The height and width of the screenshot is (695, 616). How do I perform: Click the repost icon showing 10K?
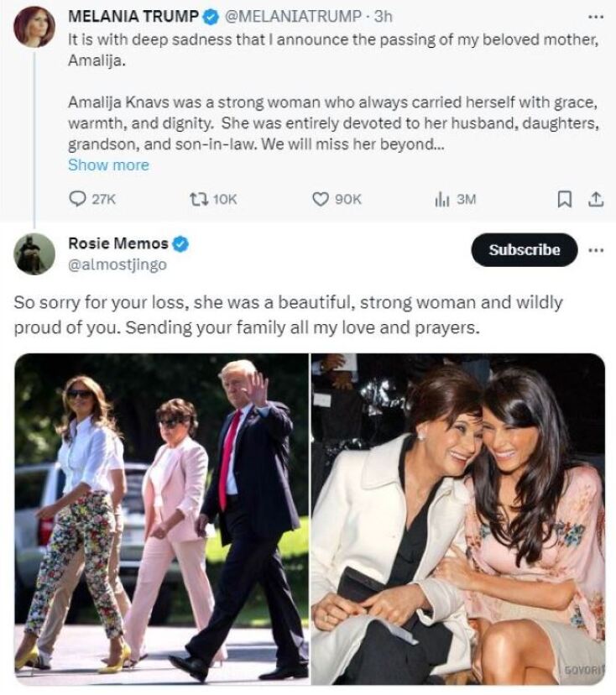198,199
